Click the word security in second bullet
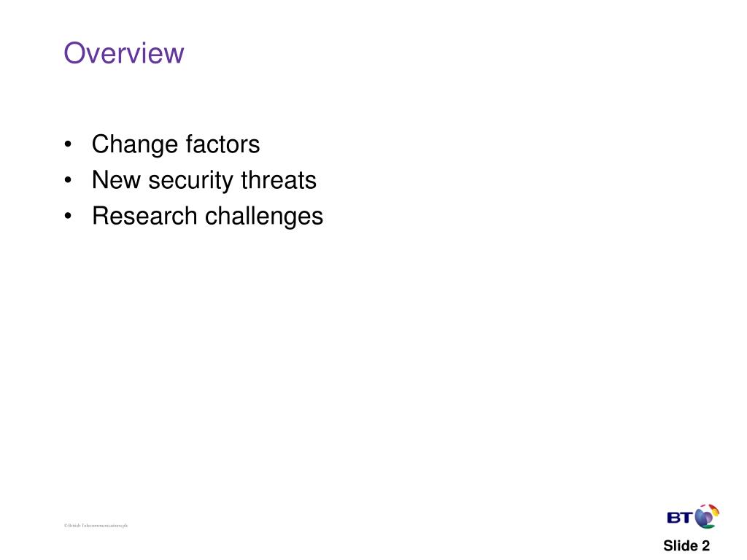This screenshot has height=560, width=747. (x=190, y=181)
